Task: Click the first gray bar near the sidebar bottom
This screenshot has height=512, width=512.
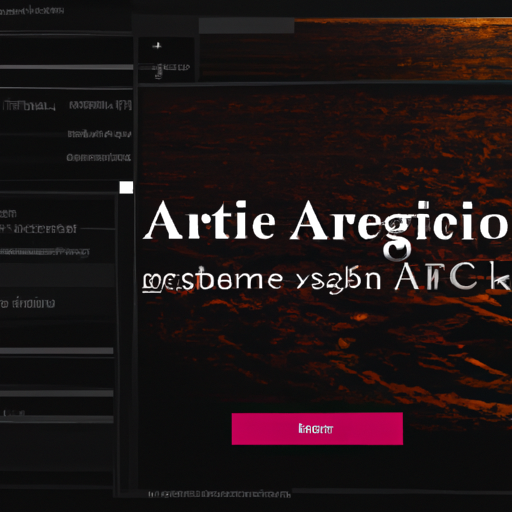Action: (57, 351)
